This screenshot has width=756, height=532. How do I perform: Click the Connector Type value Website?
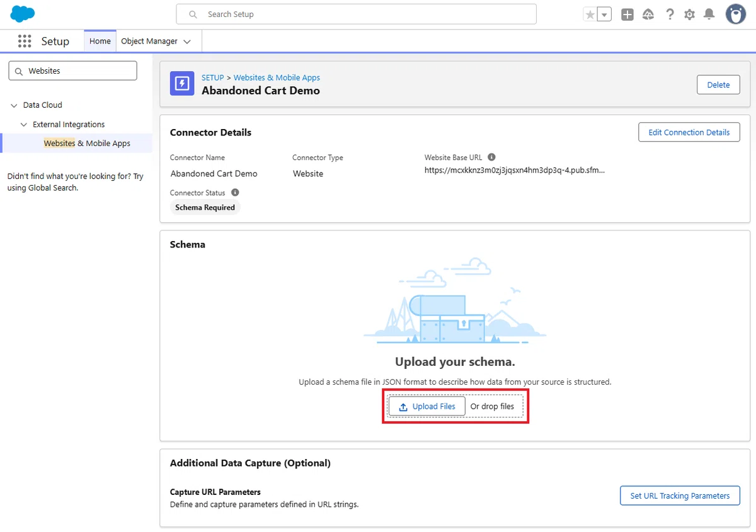[308, 174]
